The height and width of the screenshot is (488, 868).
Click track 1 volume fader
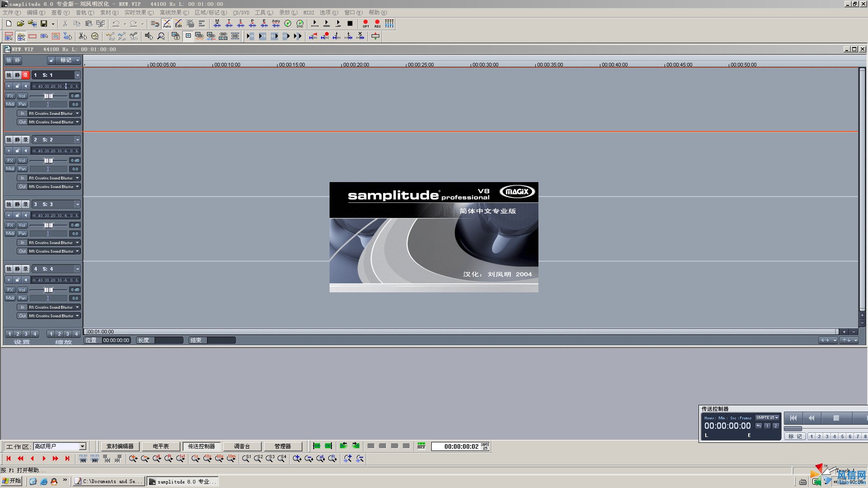pos(48,96)
